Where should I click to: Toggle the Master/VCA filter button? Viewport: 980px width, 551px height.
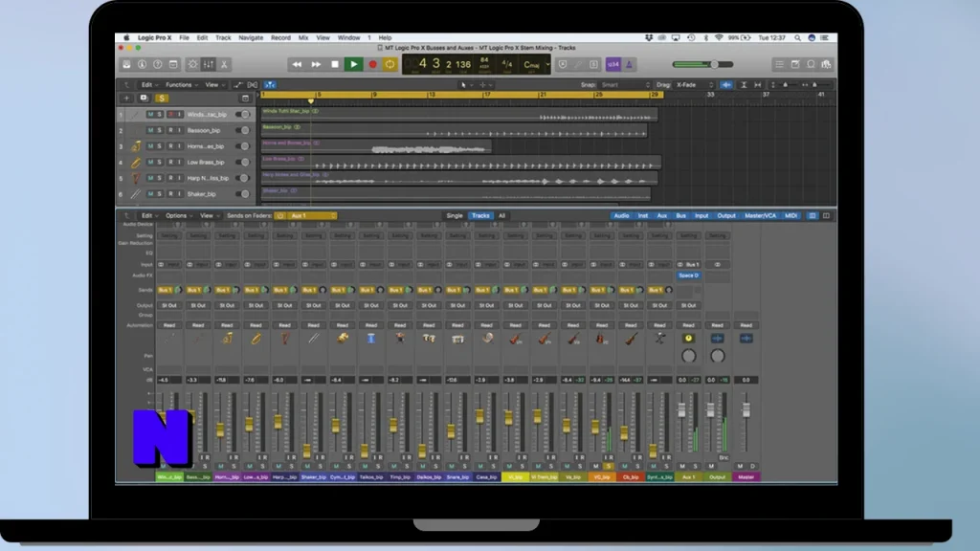coord(760,215)
